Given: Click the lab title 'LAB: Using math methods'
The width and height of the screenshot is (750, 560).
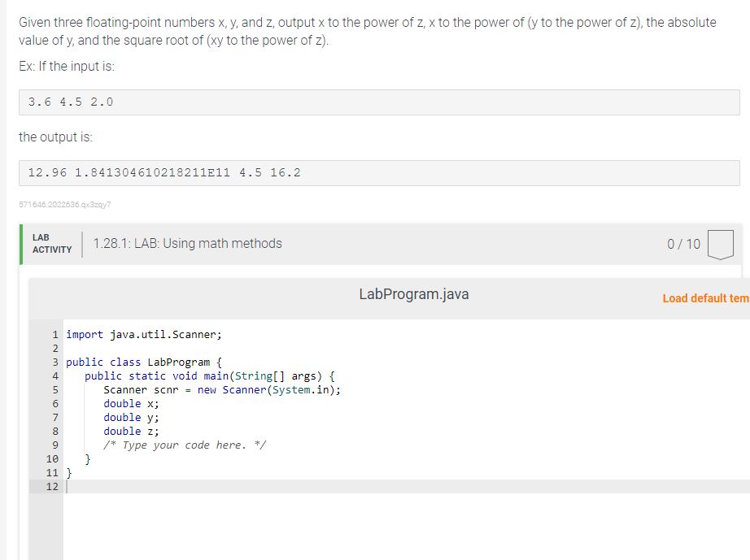Looking at the screenshot, I should [x=188, y=243].
